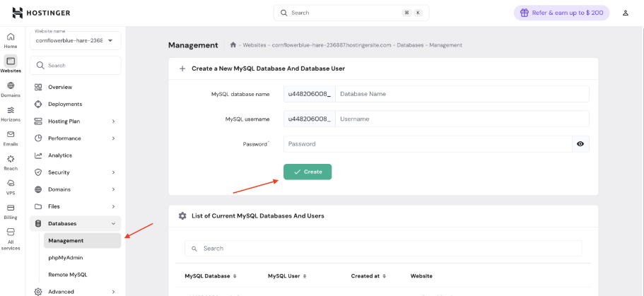This screenshot has height=296, width=644.
Task: Click the home icon in breadcrumb
Action: pyautogui.click(x=233, y=45)
